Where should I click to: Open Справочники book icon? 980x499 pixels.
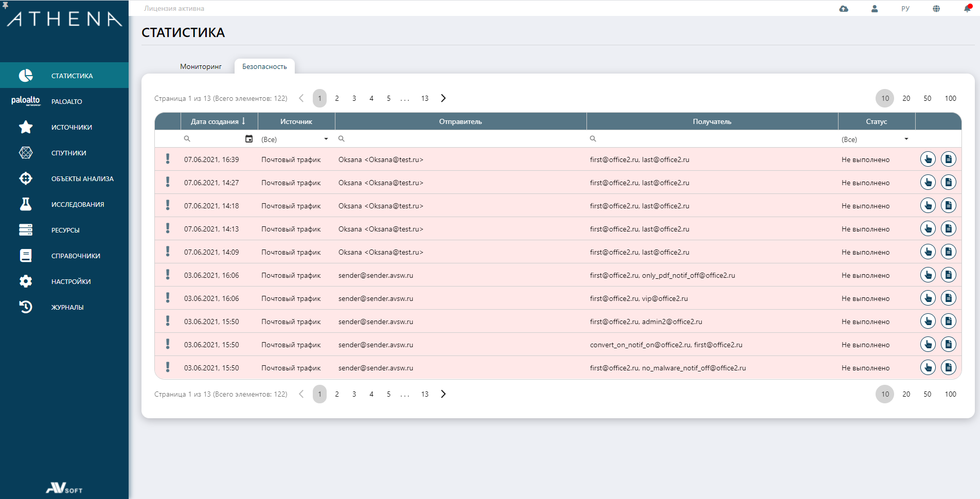pyautogui.click(x=26, y=256)
